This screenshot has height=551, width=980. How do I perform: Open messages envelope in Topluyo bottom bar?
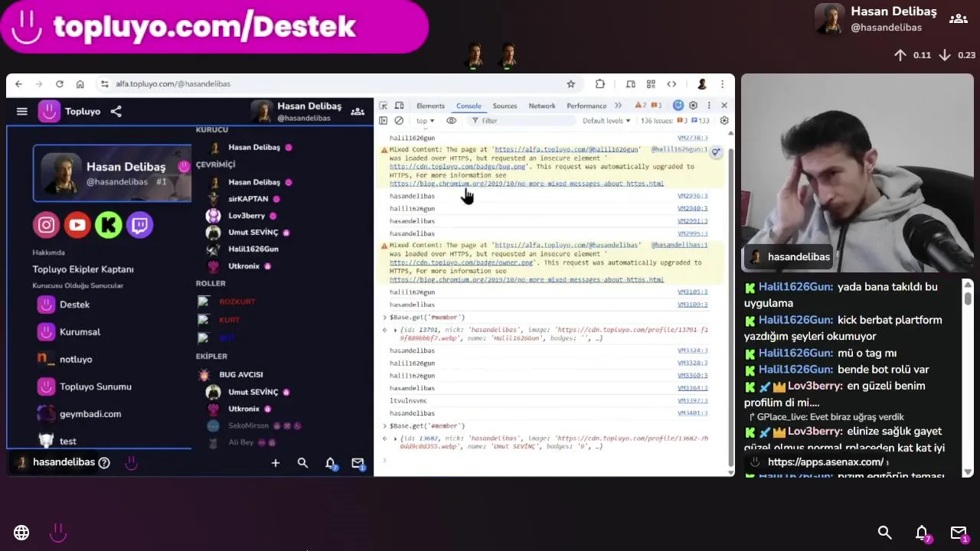pos(358,463)
